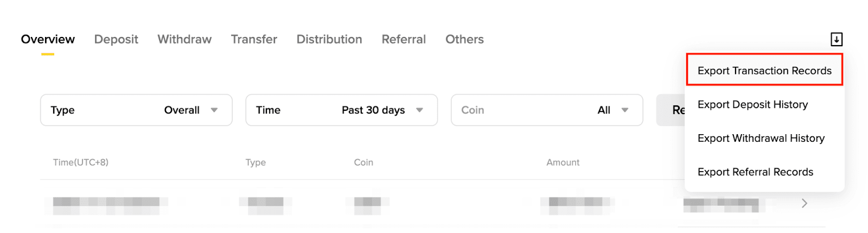Select Export Deposit History option

752,104
